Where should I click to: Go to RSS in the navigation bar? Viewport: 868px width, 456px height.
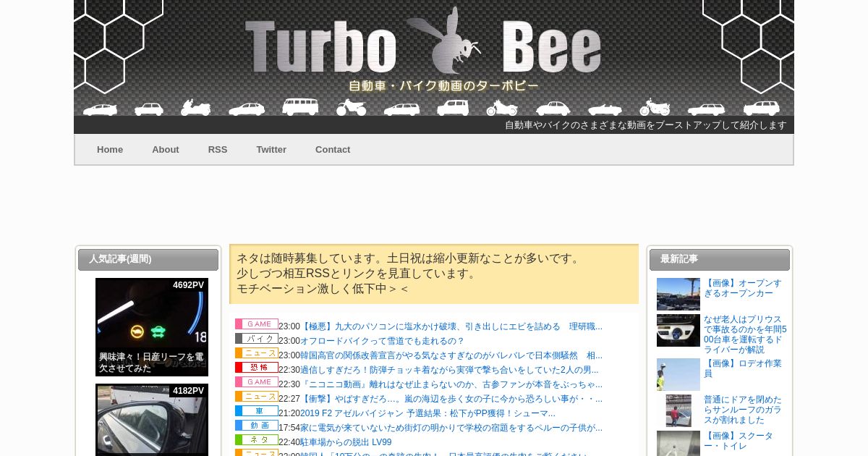[218, 150]
